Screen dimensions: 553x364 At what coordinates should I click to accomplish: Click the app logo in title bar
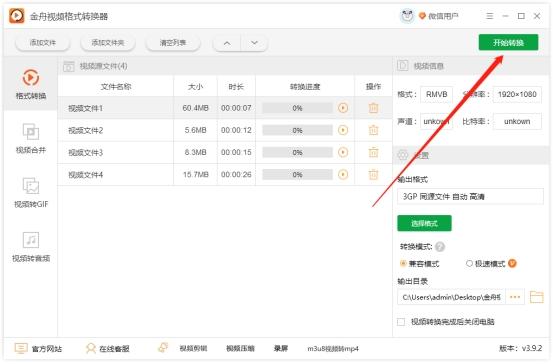coord(17,16)
